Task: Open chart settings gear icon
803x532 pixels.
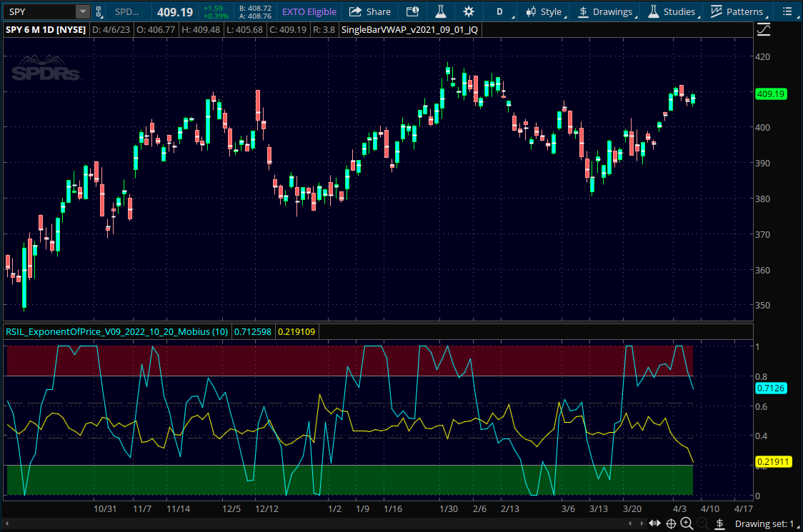Action: [469, 11]
